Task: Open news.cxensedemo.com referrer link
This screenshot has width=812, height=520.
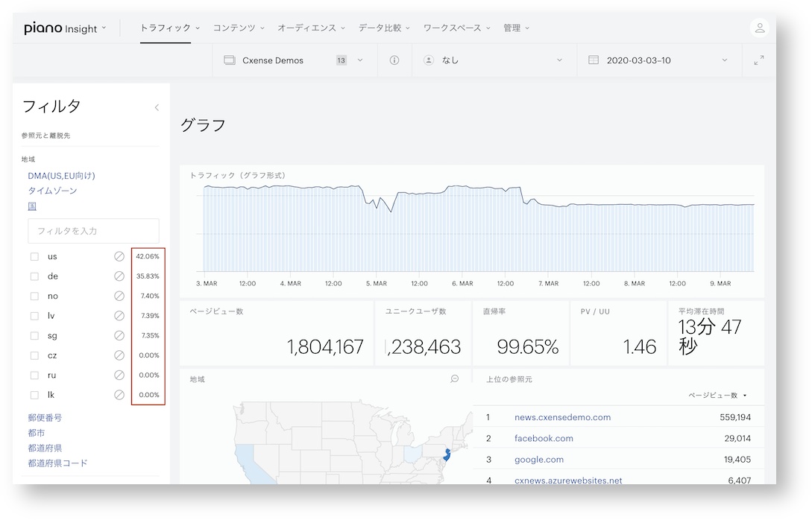Action: pos(562,417)
